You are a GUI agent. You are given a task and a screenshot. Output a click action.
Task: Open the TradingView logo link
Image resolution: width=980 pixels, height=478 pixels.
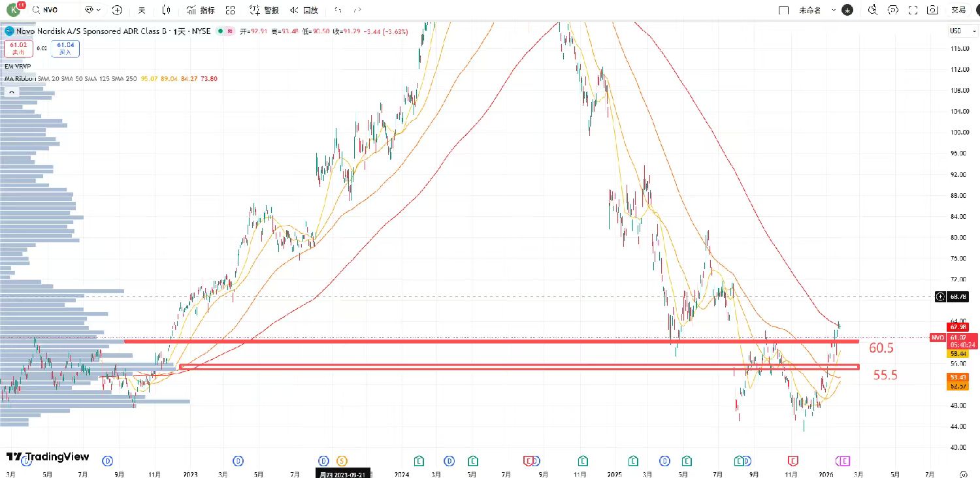[47, 457]
